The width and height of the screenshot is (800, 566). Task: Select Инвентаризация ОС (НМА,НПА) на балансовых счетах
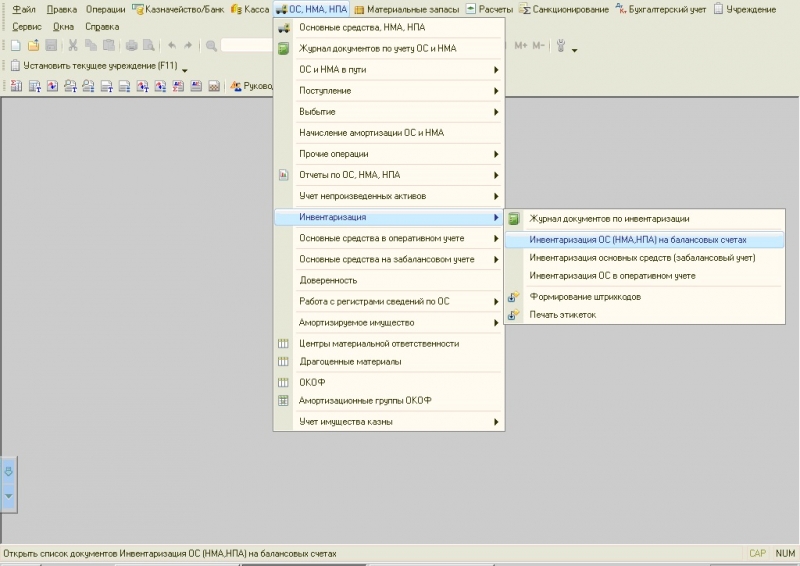[x=638, y=240]
